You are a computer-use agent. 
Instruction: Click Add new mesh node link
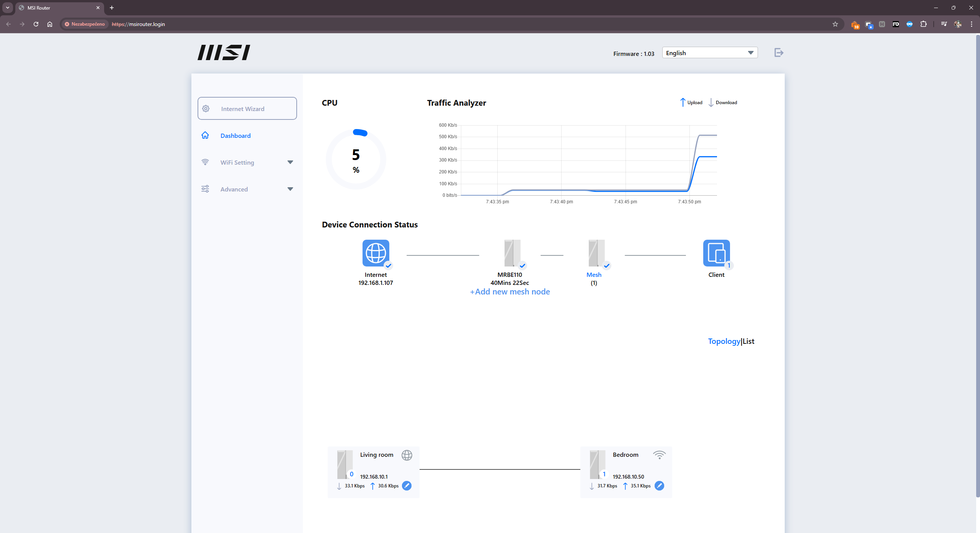tap(510, 292)
